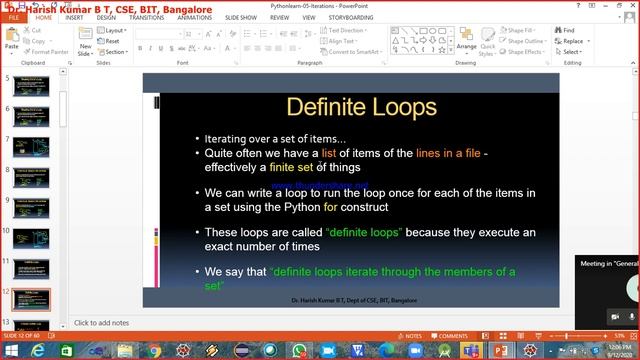Expand the shapes gallery More arrow
Image resolution: width=640 pixels, height=360 pixels.
[451, 50]
